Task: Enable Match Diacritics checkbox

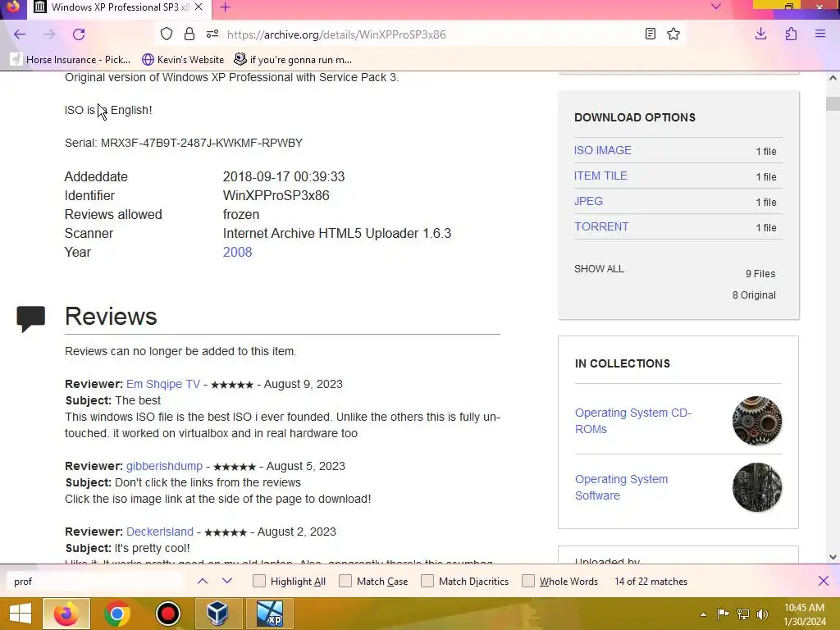Action: pyautogui.click(x=427, y=582)
